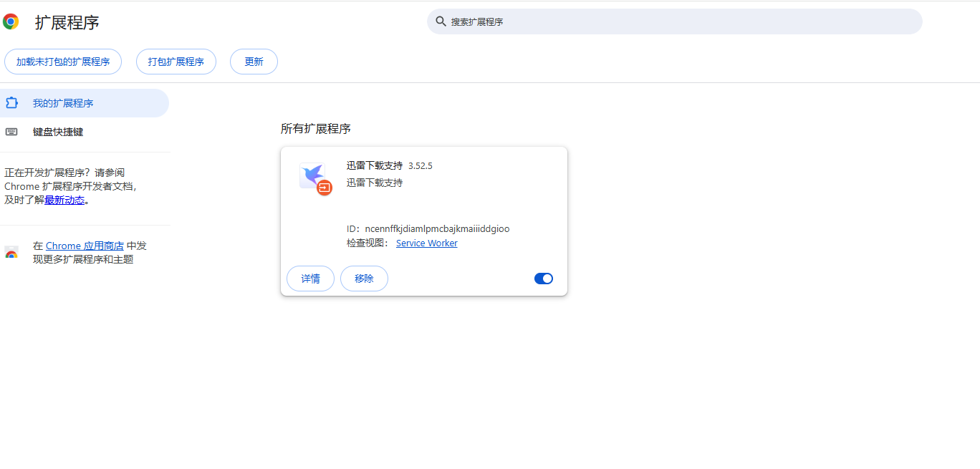Viewport: 980px width, 469px height.
Task: Click the Chrome Web Store icon in sidebar
Action: [x=11, y=253]
